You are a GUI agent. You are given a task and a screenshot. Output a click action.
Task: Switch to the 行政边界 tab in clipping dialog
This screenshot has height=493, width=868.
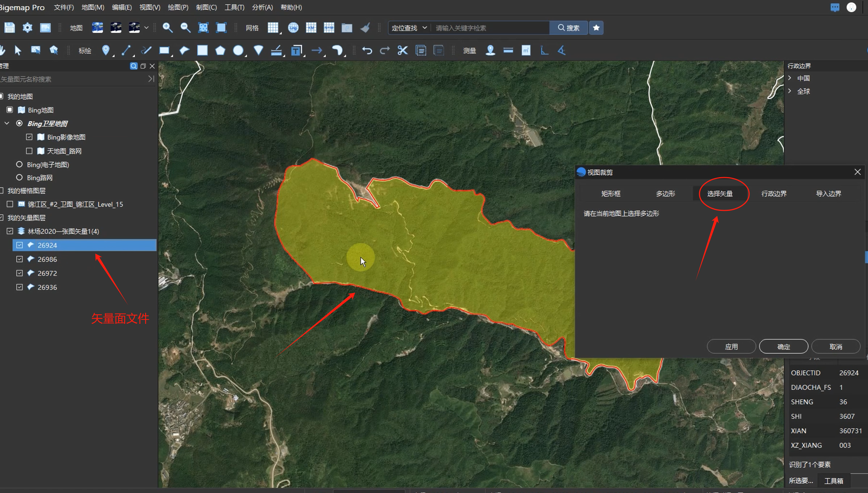[x=774, y=193]
